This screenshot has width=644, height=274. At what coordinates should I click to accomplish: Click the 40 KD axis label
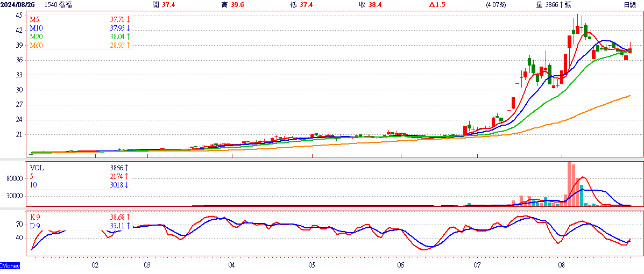[19, 237]
